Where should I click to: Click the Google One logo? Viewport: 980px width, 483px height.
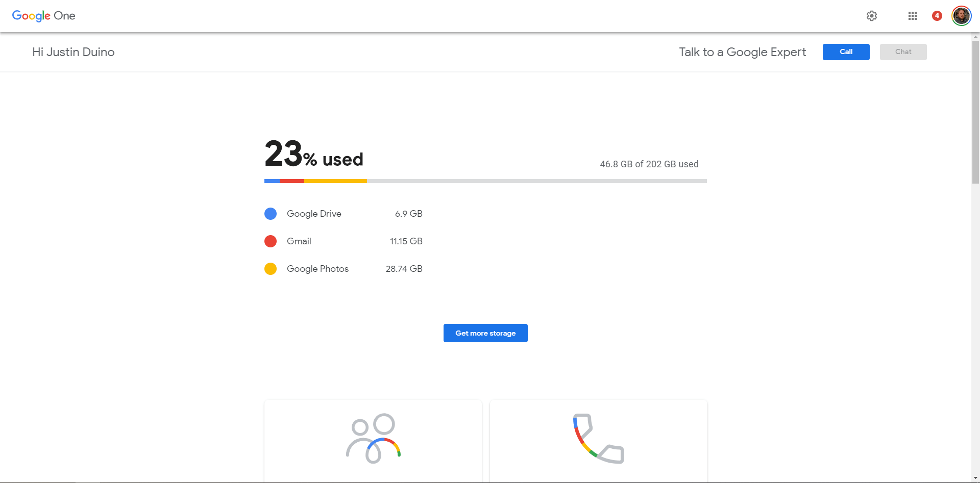[x=44, y=16]
